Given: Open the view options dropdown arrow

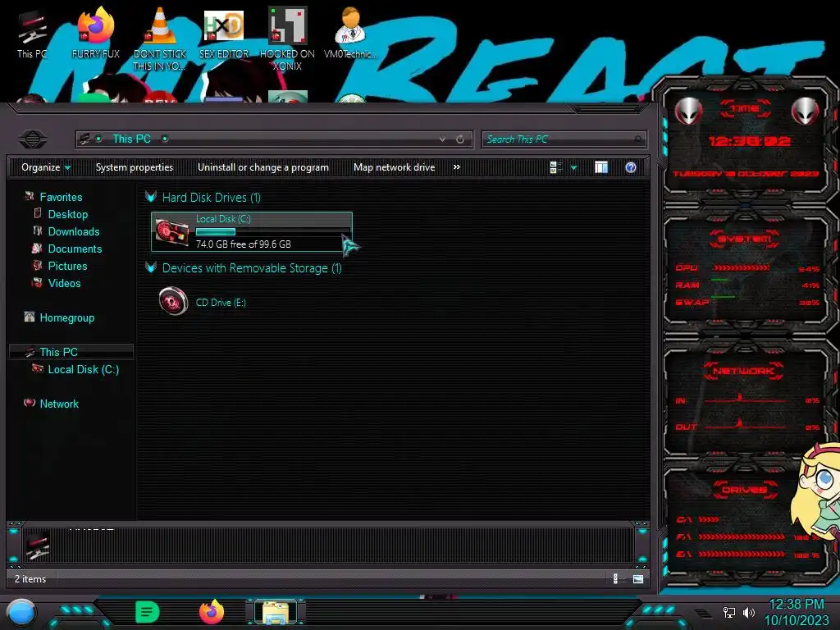Looking at the screenshot, I should [x=573, y=167].
